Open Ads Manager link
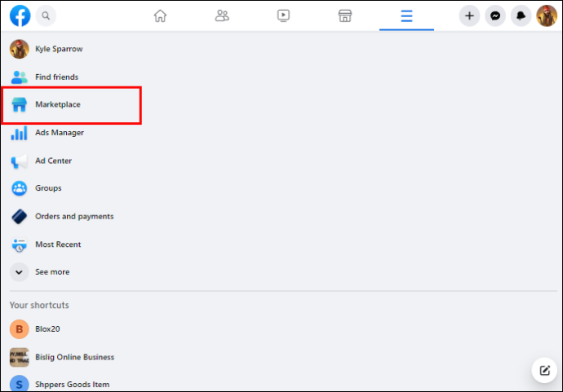This screenshot has width=563, height=392. pyautogui.click(x=60, y=133)
